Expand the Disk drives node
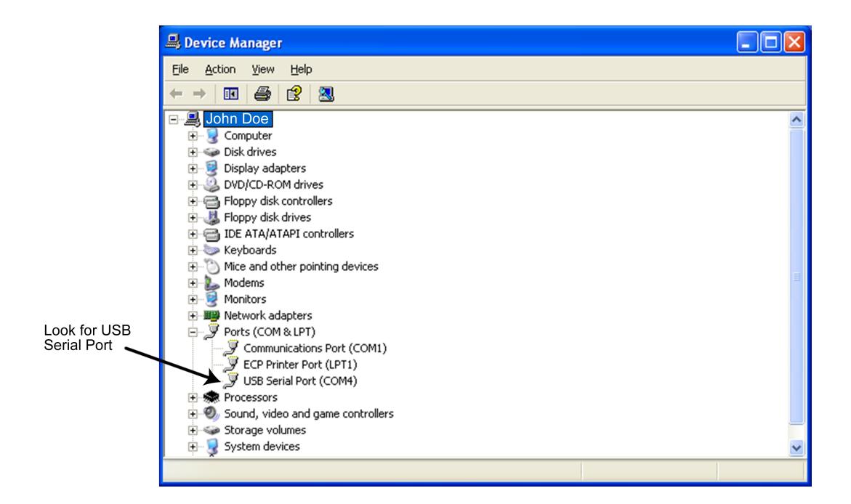Image resolution: width=851 pixels, height=504 pixels. (x=193, y=152)
